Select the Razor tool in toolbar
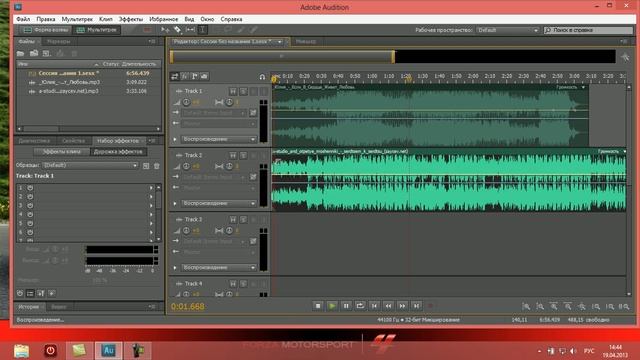 (178, 30)
